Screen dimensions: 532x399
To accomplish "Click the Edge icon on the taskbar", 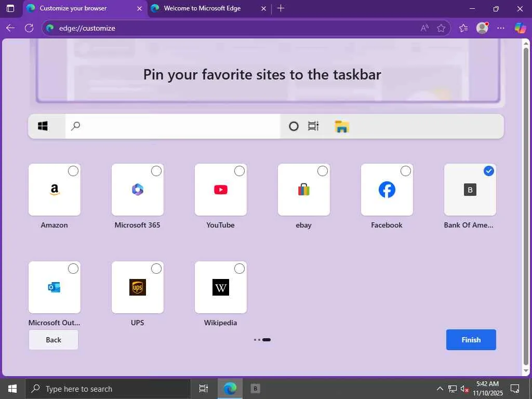I will click(230, 389).
